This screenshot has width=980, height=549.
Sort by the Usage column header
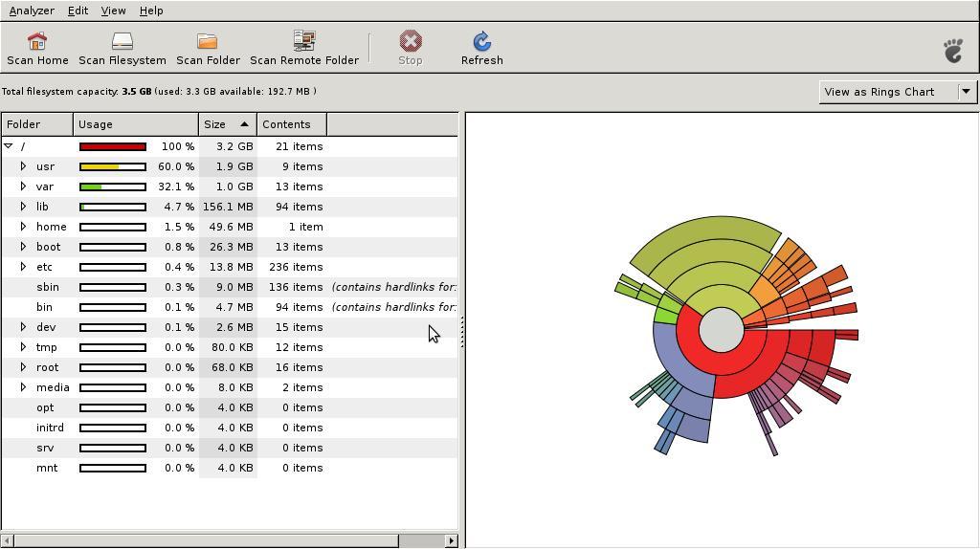click(136, 124)
